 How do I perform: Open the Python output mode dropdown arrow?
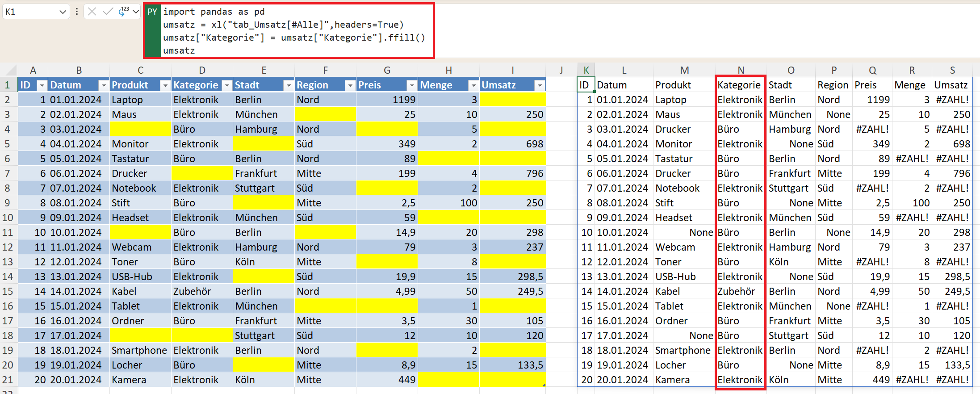(x=136, y=12)
